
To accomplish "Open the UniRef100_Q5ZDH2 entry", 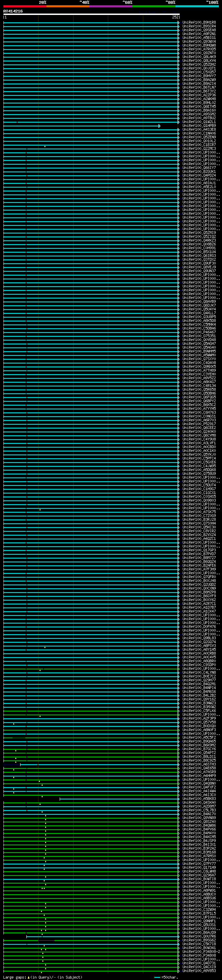I will coord(199,64).
